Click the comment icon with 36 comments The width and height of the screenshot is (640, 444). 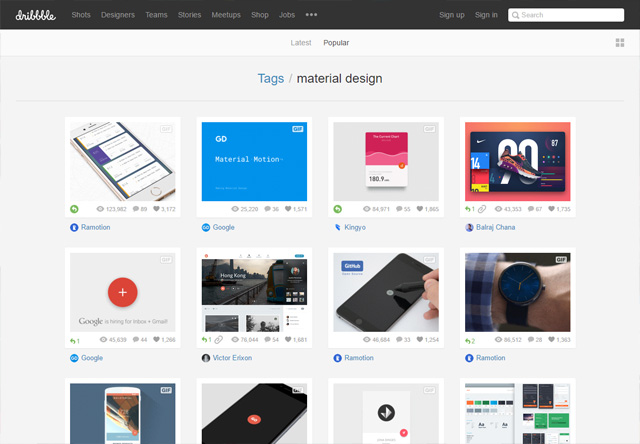pyautogui.click(x=268, y=209)
